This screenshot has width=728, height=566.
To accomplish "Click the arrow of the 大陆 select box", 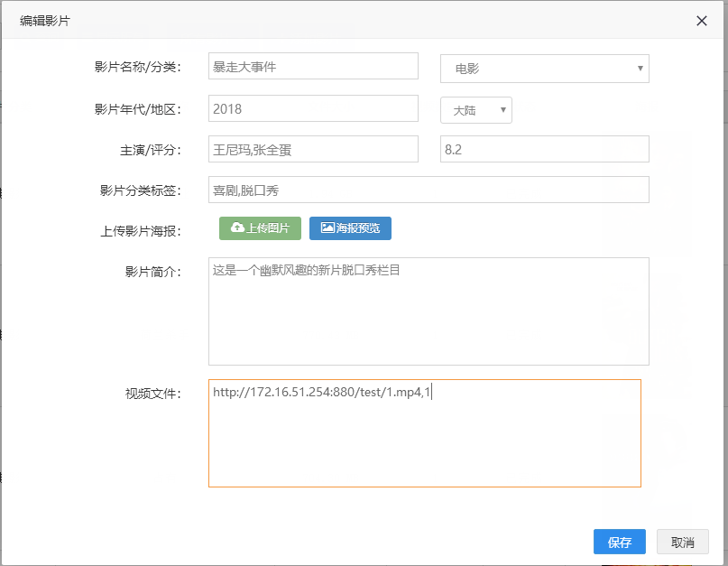I will pos(502,110).
